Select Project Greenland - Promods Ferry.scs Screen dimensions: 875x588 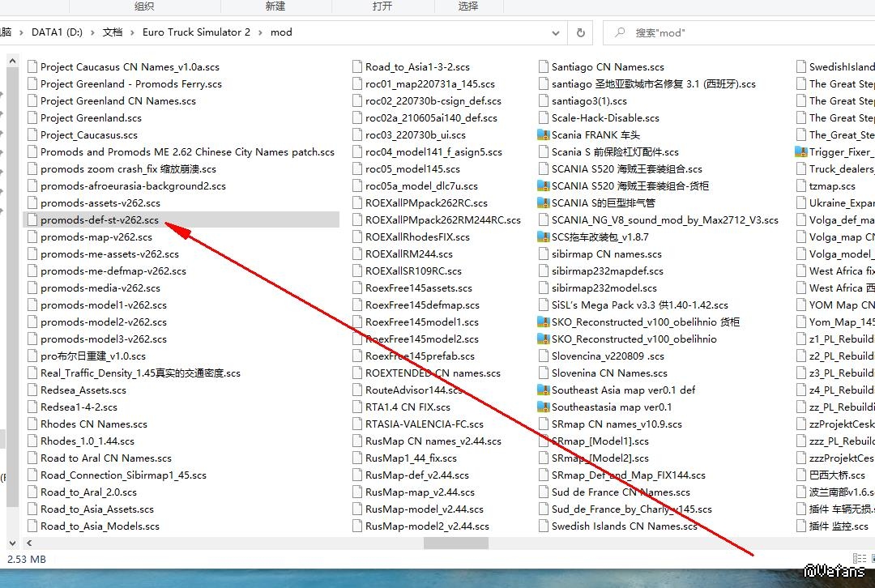[x=131, y=83]
